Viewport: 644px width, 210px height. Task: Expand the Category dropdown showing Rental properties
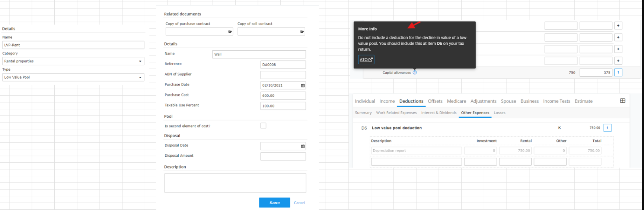[x=73, y=61]
